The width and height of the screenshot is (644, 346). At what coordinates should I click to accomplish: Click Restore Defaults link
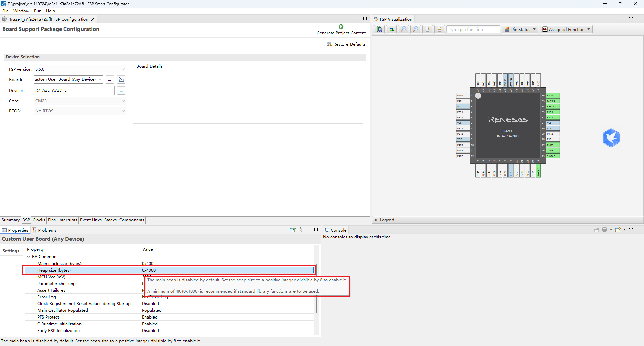click(x=350, y=44)
